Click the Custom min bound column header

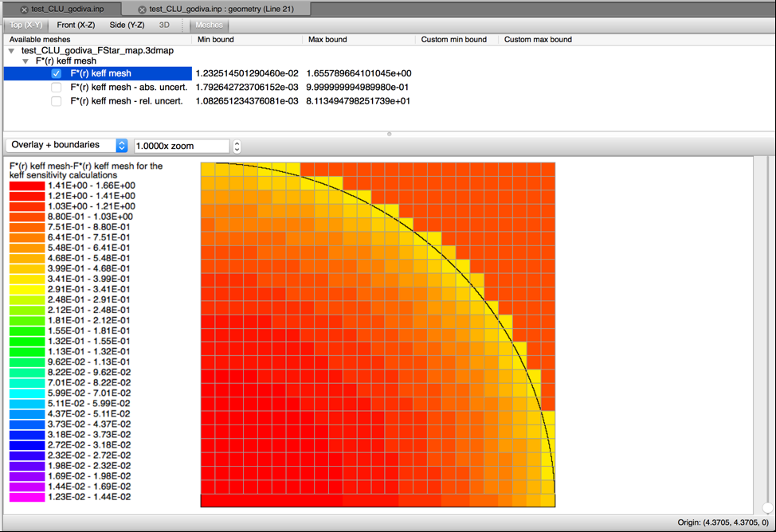tap(454, 40)
